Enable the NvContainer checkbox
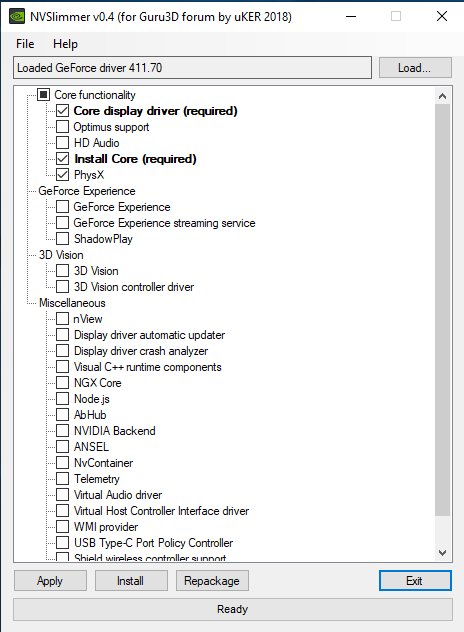This screenshot has height=632, width=464. point(62,462)
